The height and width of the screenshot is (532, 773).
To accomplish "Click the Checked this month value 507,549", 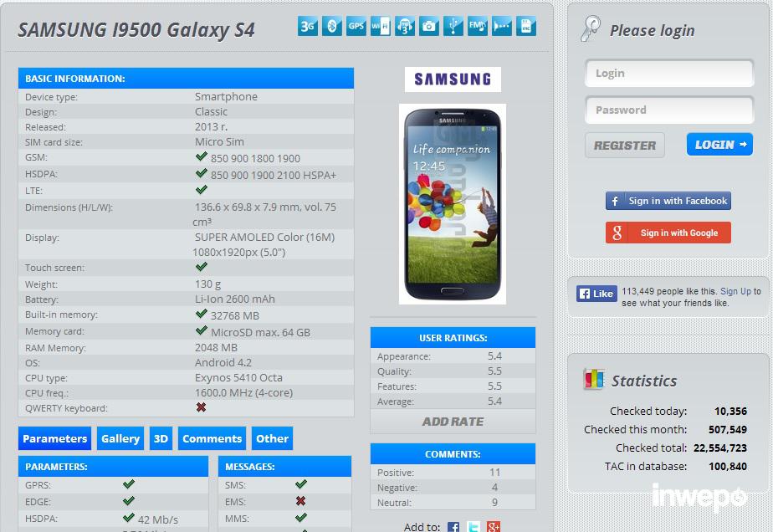I will (x=728, y=429).
